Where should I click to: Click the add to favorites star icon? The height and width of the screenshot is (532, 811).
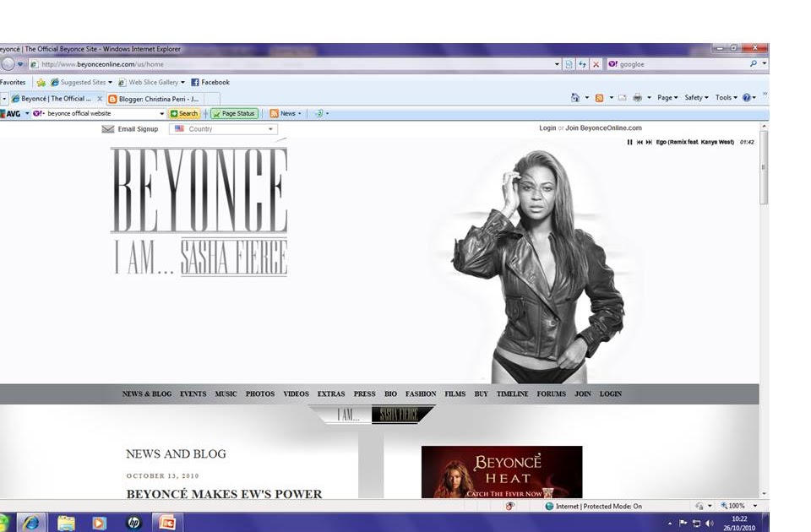(x=41, y=82)
